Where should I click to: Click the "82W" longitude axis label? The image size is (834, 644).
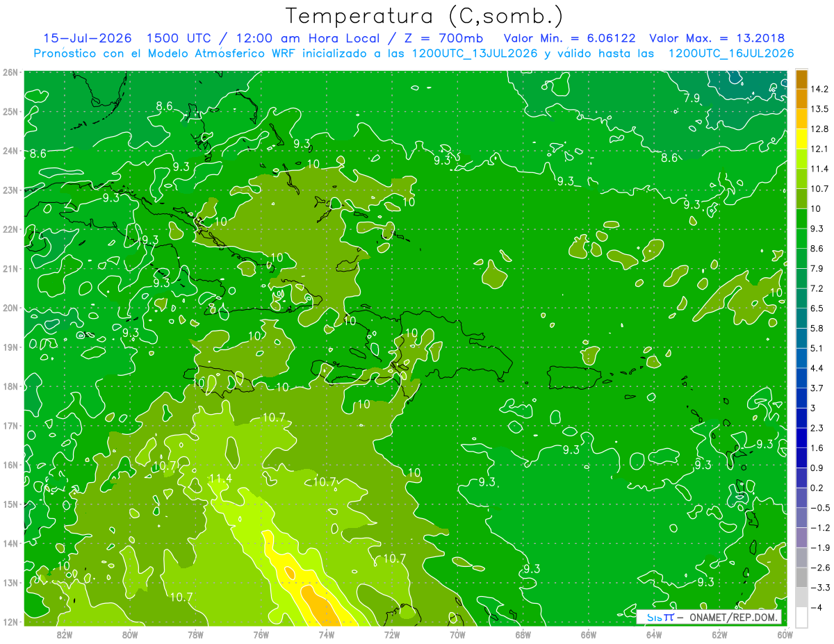65,634
